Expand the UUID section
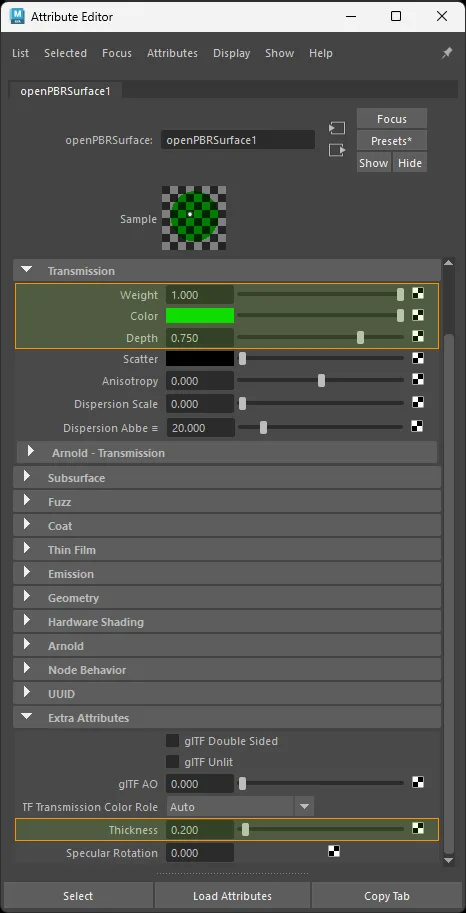466x913 pixels. (27, 692)
